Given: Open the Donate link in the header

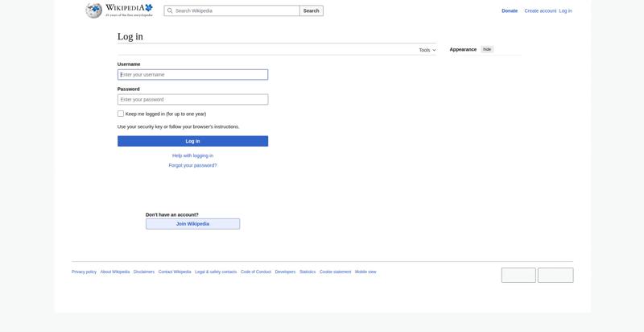Looking at the screenshot, I should 510,11.
